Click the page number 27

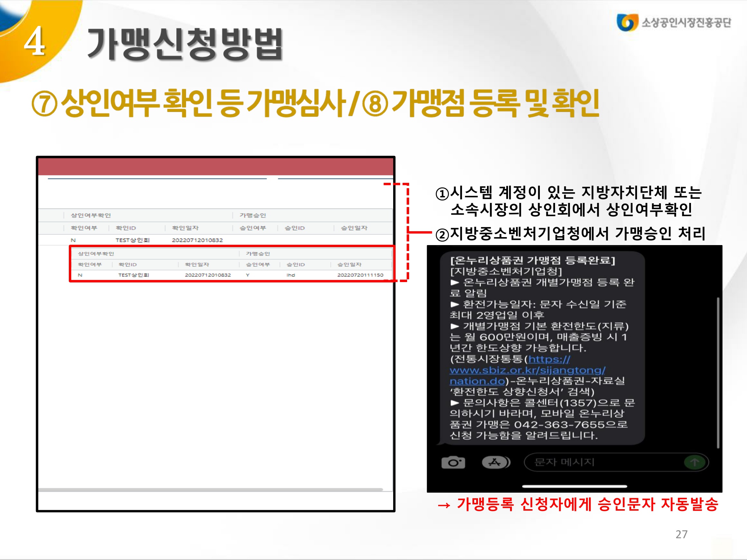pyautogui.click(x=681, y=534)
